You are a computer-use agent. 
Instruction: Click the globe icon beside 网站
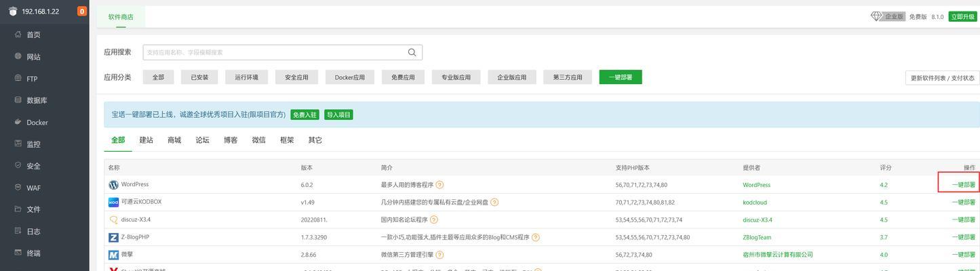18,56
